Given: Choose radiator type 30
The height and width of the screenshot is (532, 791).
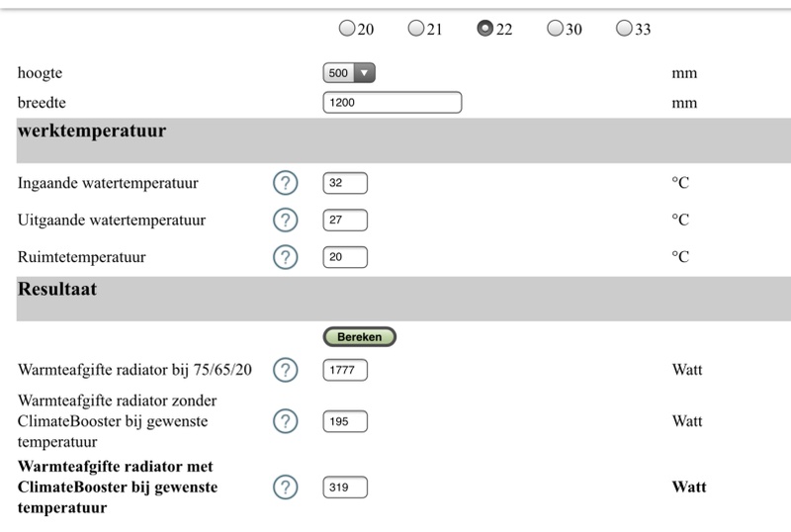Looking at the screenshot, I should click(x=555, y=29).
